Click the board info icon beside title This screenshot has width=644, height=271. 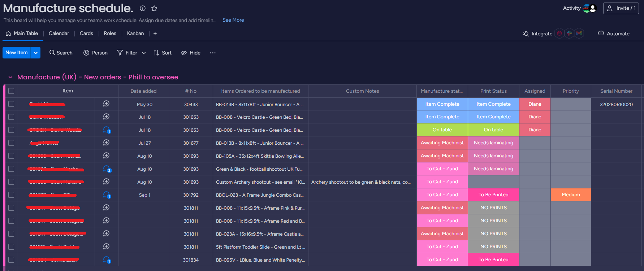pyautogui.click(x=143, y=8)
